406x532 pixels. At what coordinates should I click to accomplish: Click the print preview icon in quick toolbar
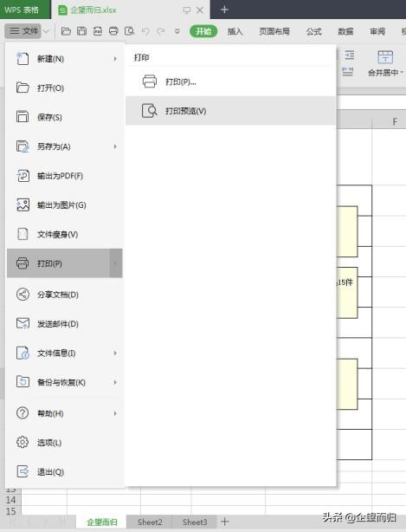coord(129,31)
